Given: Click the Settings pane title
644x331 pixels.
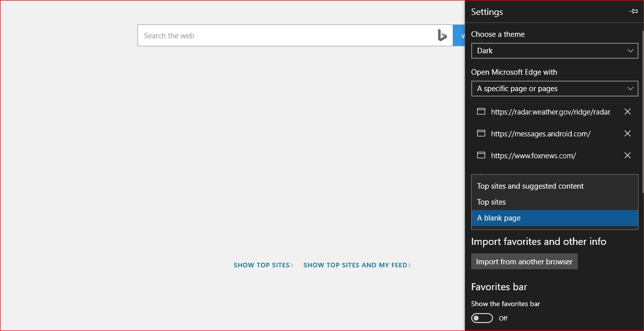Looking at the screenshot, I should [x=487, y=12].
